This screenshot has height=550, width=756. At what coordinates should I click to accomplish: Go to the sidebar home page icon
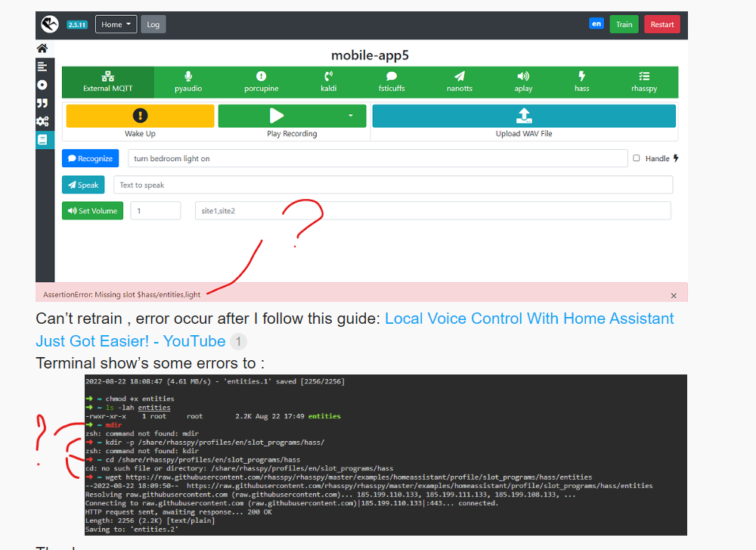[42, 48]
